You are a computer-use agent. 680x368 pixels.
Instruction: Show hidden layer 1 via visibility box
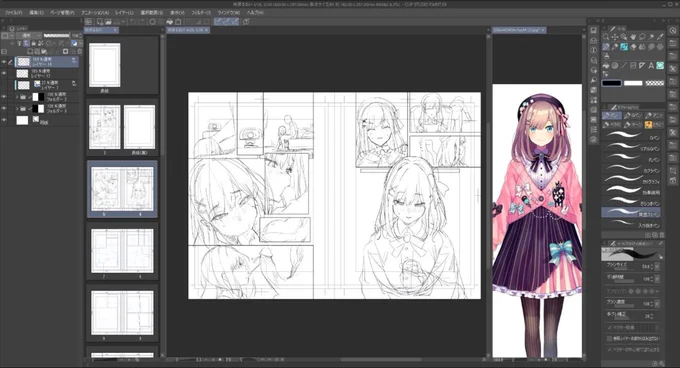(4, 85)
